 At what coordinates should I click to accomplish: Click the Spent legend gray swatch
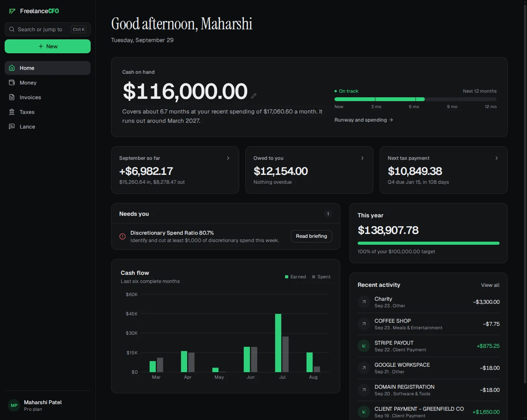click(314, 277)
